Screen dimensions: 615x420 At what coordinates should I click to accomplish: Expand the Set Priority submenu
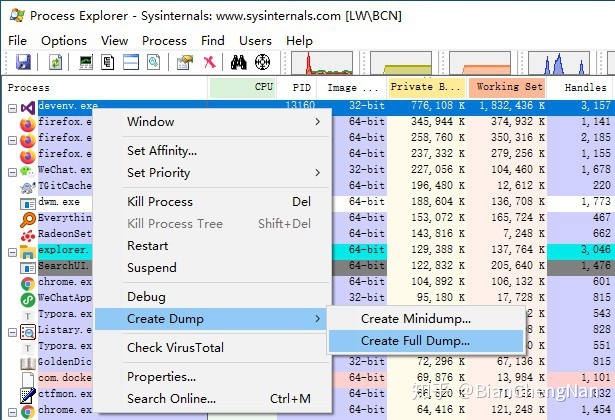click(x=212, y=173)
